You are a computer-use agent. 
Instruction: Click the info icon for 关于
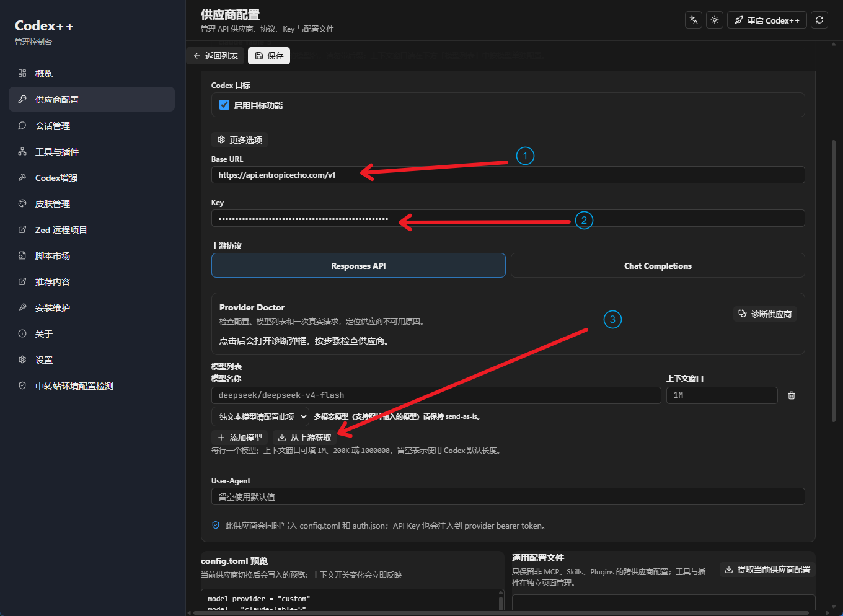22,333
